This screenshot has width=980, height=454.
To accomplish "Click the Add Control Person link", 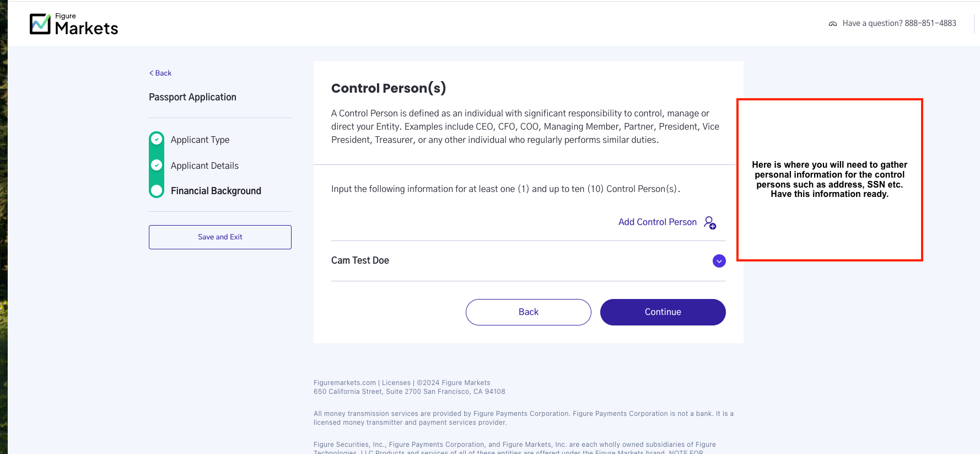I will click(x=657, y=222).
